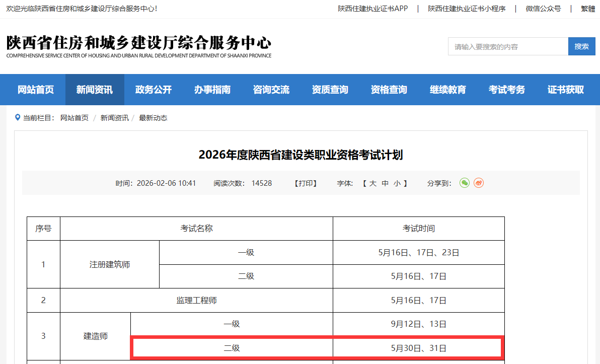Open the 网站首页 navigation menu
Image resolution: width=600 pixels, height=364 pixels.
(36, 90)
